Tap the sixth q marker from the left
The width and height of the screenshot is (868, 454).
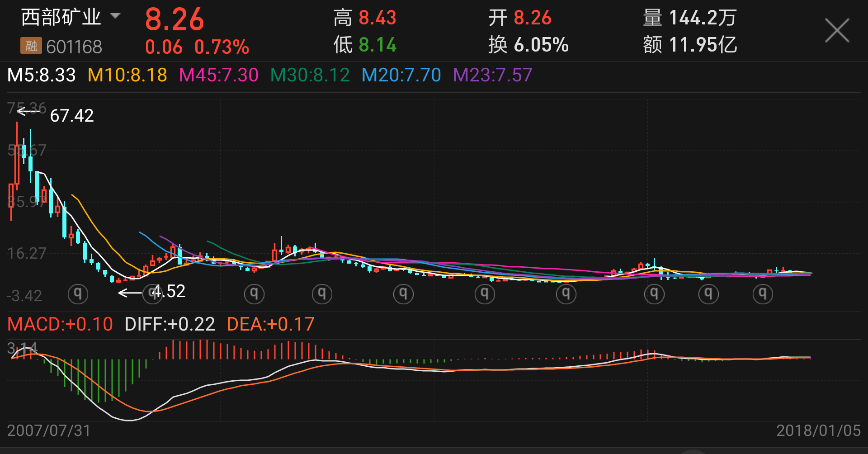coord(485,294)
